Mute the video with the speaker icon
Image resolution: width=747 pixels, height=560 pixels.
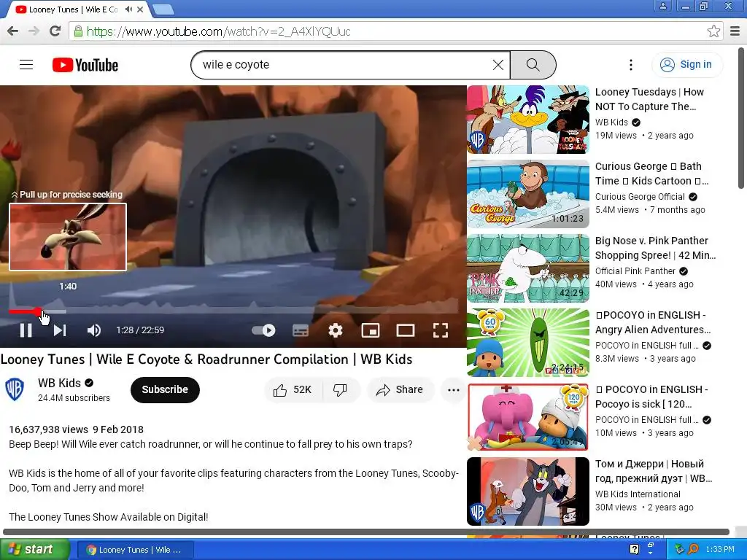pos(94,330)
